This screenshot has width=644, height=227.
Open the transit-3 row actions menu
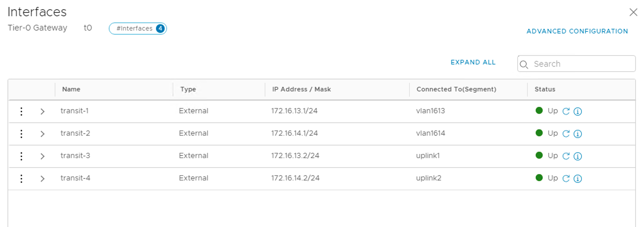tap(21, 156)
